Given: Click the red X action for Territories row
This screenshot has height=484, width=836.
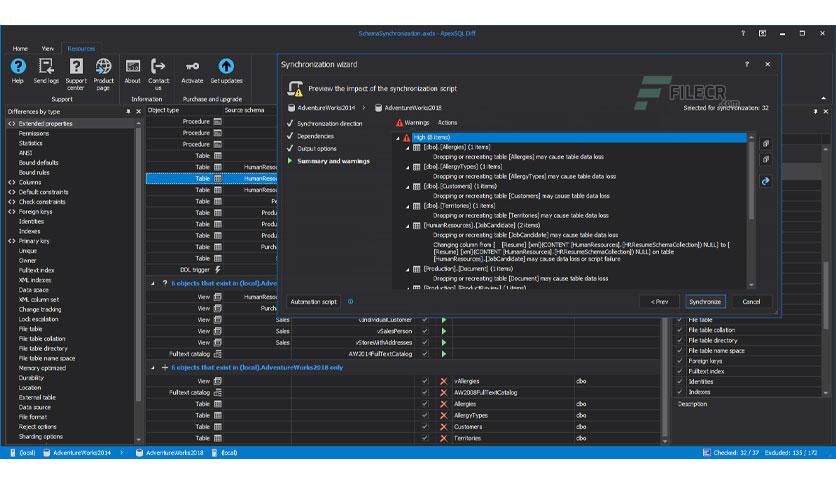Looking at the screenshot, I should (443, 438).
